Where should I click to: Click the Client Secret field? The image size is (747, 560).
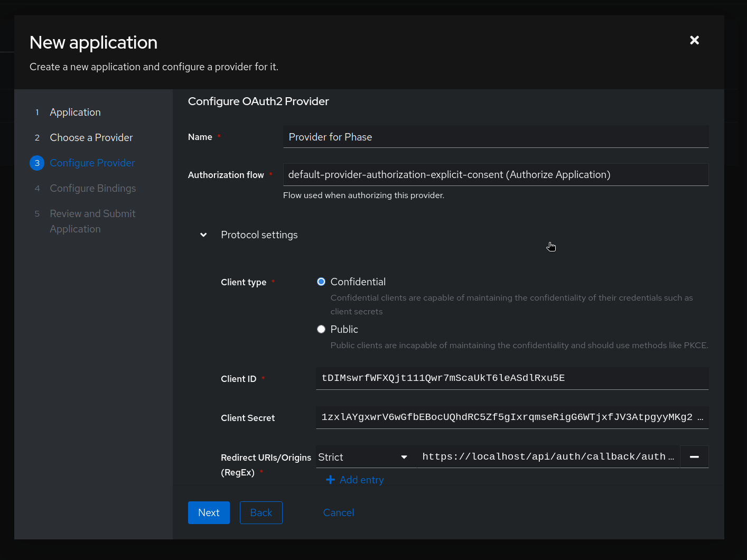512,417
